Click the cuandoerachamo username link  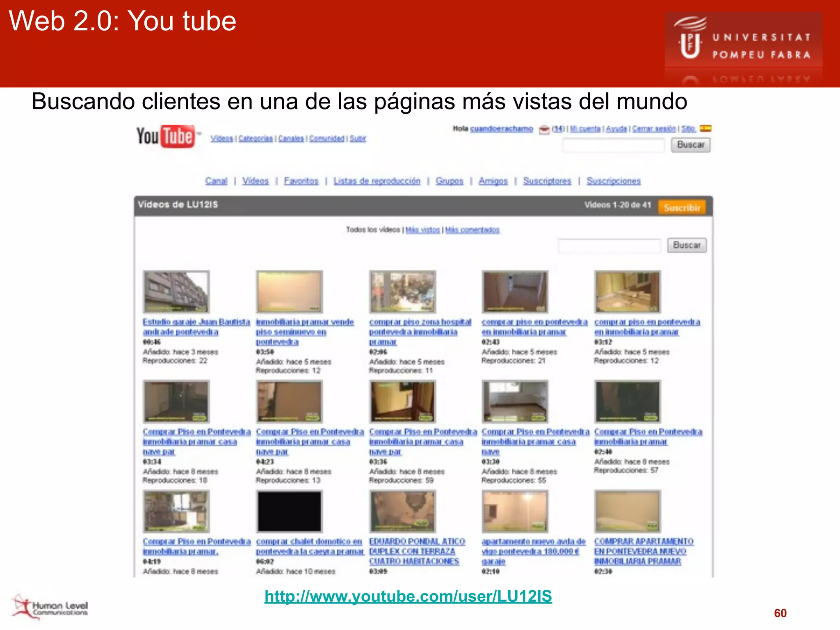click(x=502, y=129)
